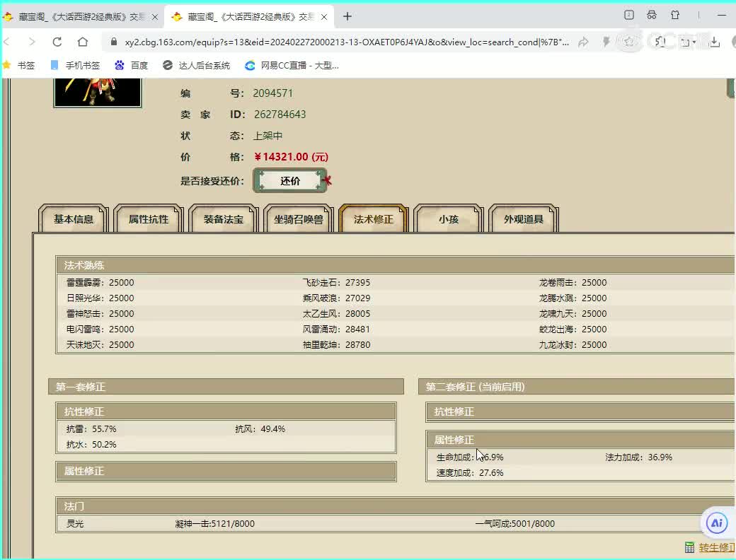This screenshot has height=560, width=736.
Task: Switch to the 外观道具 tab
Action: pyautogui.click(x=524, y=219)
